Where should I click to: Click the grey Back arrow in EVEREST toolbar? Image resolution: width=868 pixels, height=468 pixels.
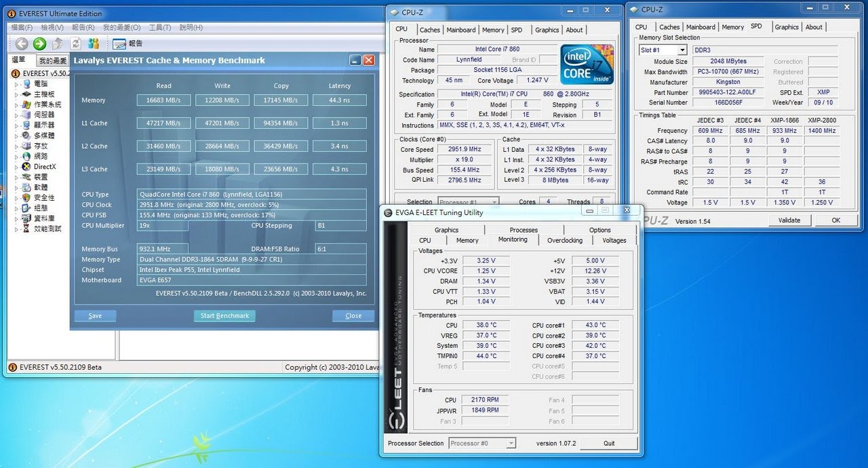point(22,43)
